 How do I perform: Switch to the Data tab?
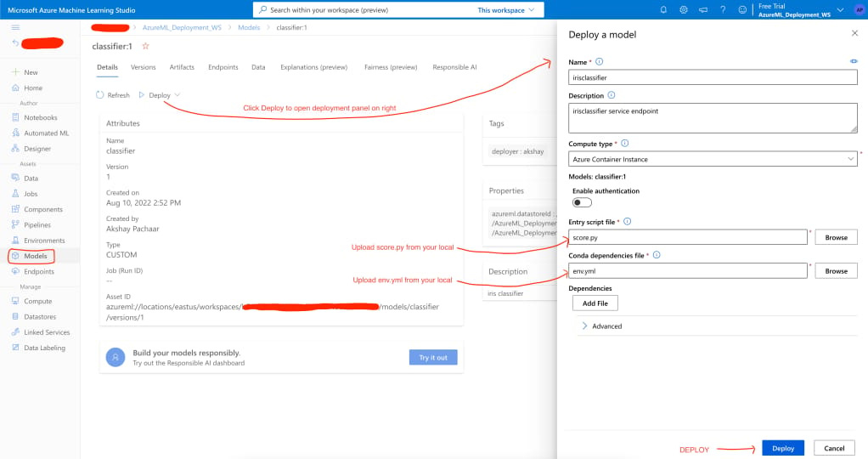(258, 67)
